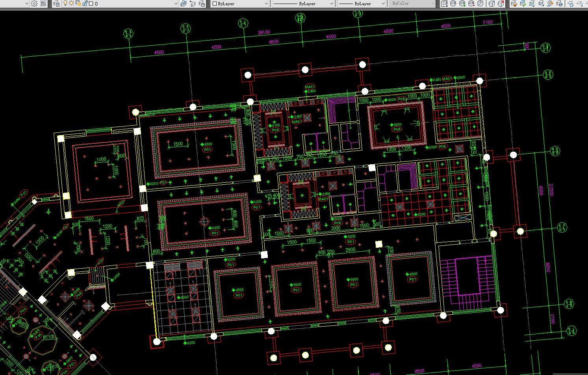
Task: Open Layer States Manager icon
Action: coord(202,4)
